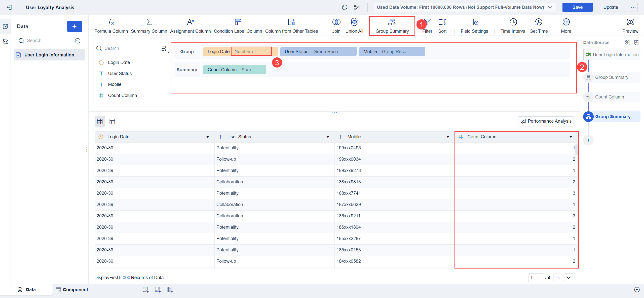Expand Login Date column header dropdown

208,137
